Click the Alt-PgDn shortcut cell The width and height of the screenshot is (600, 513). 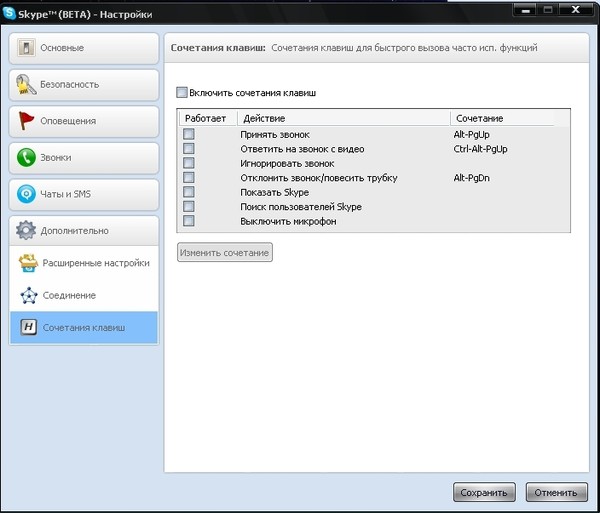pyautogui.click(x=471, y=178)
